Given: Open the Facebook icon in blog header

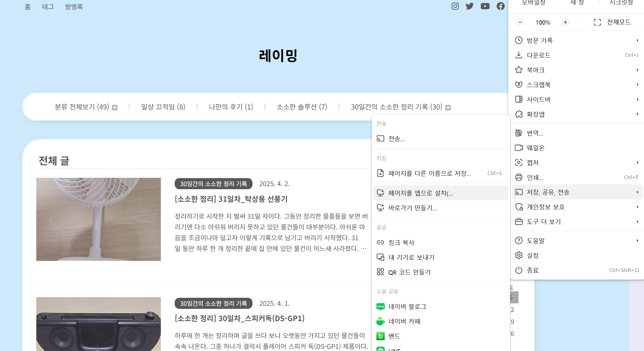Looking at the screenshot, I should (x=501, y=6).
